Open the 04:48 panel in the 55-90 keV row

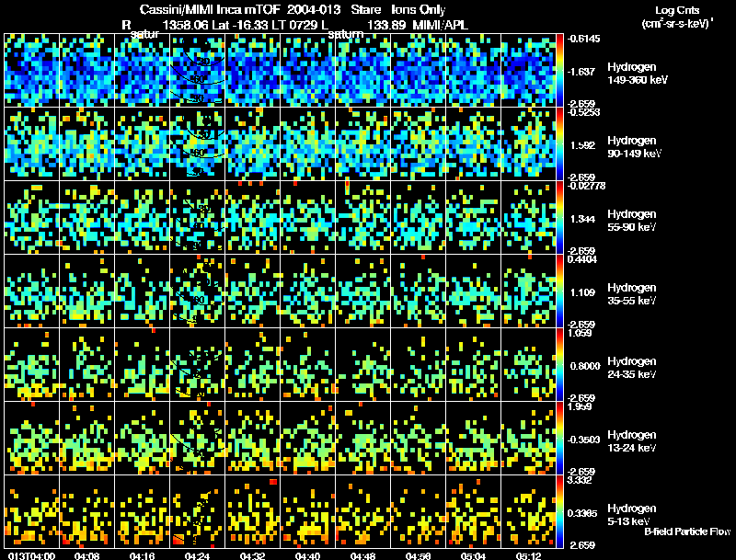pyautogui.click(x=362, y=217)
